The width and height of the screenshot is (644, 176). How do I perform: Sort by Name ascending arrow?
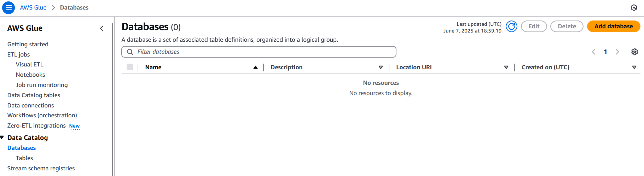(x=255, y=67)
